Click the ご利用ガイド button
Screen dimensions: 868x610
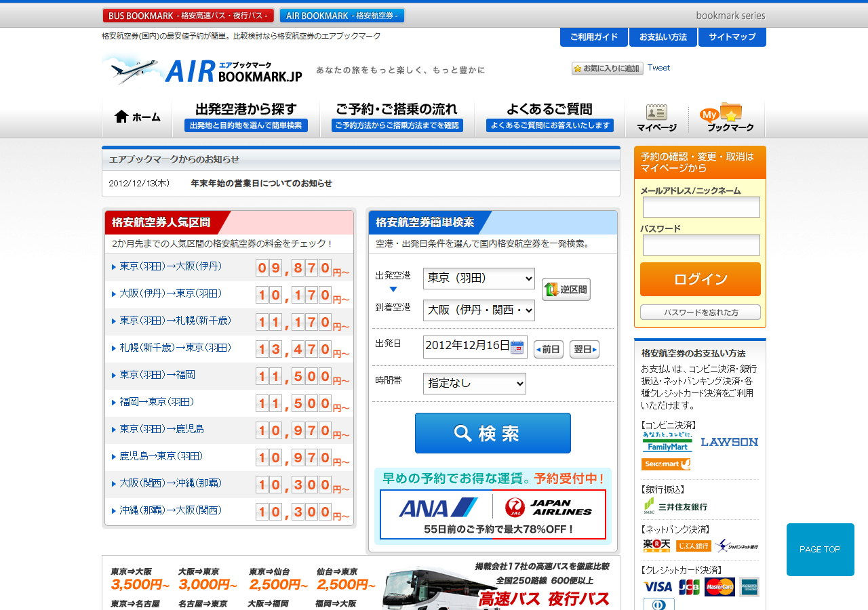click(x=594, y=37)
